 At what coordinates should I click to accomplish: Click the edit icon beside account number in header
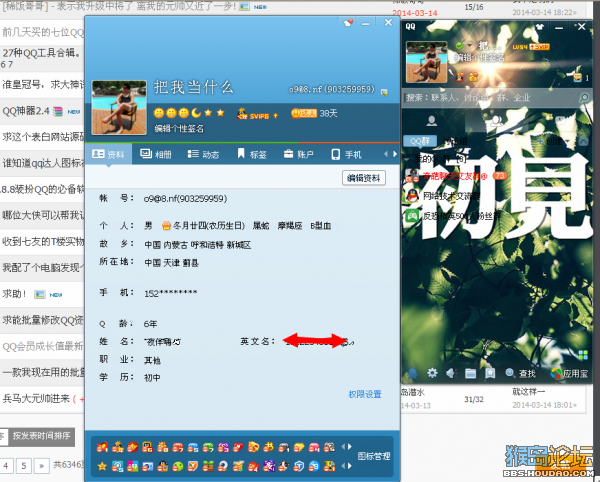pos(384,92)
